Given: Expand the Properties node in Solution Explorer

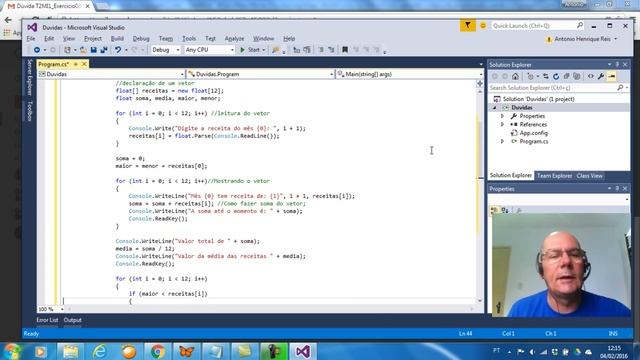Looking at the screenshot, I should click(502, 116).
